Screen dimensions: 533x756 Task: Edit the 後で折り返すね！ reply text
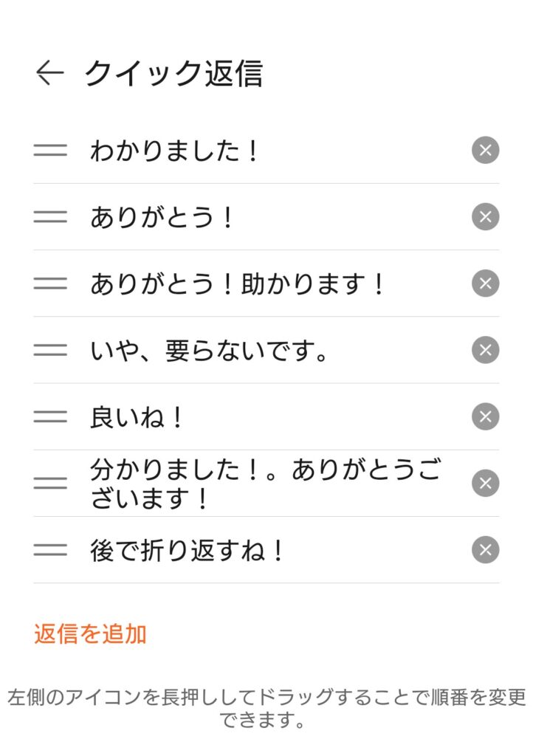(188, 551)
